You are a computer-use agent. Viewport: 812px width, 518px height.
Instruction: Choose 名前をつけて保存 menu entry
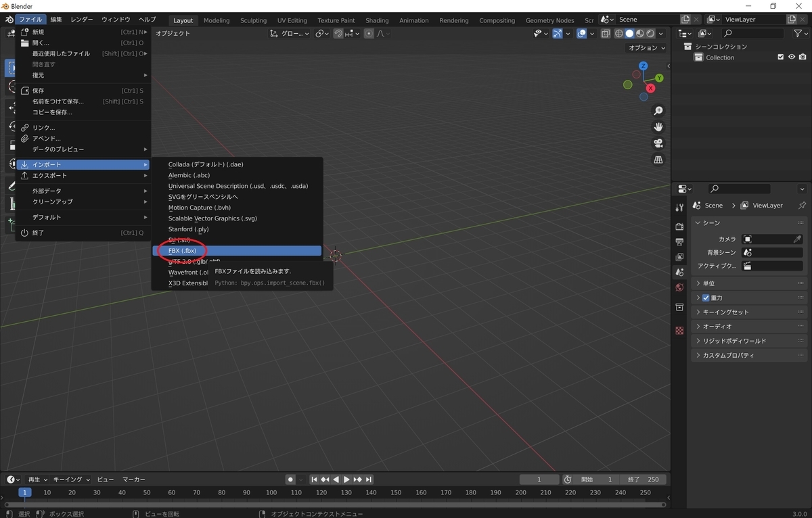[83, 101]
